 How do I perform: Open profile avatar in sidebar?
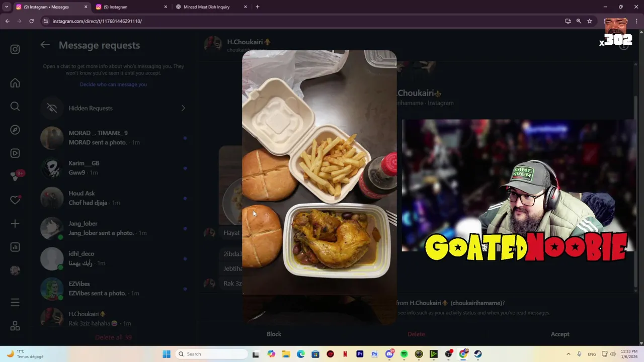(15, 270)
